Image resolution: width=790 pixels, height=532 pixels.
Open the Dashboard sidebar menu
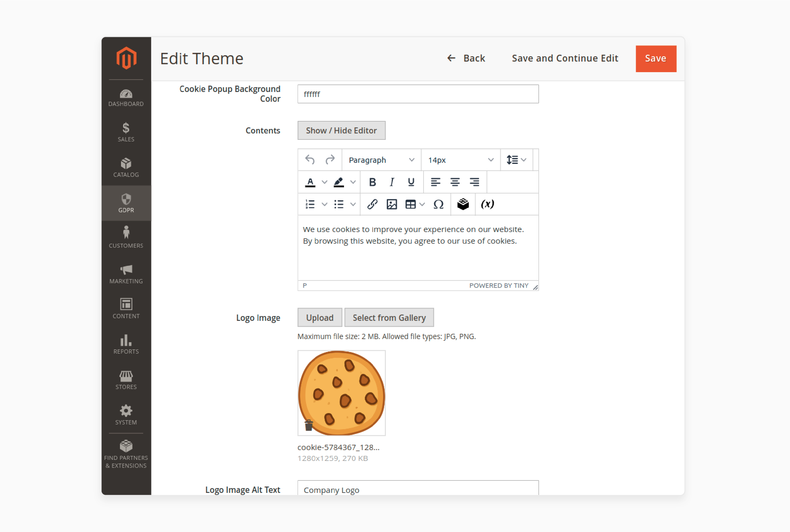click(126, 98)
